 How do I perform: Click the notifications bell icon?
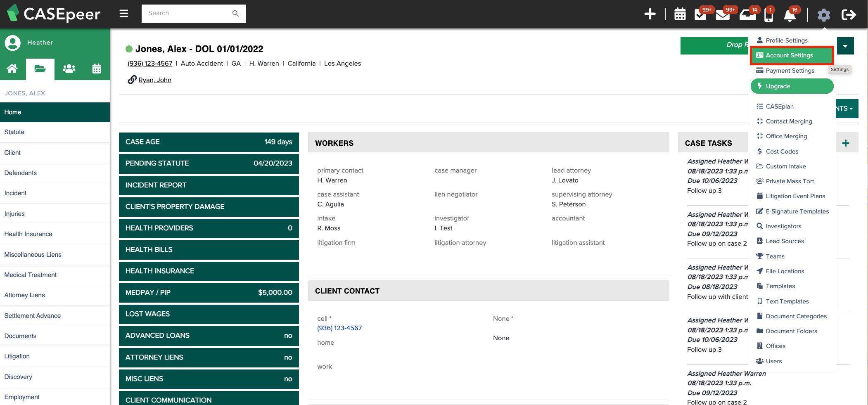pos(789,15)
